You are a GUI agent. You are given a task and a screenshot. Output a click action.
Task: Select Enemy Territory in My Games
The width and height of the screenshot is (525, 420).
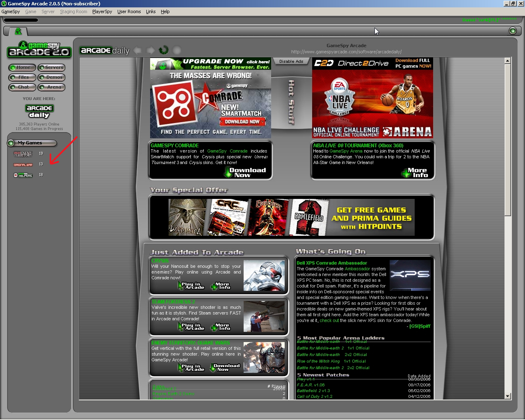point(23,154)
